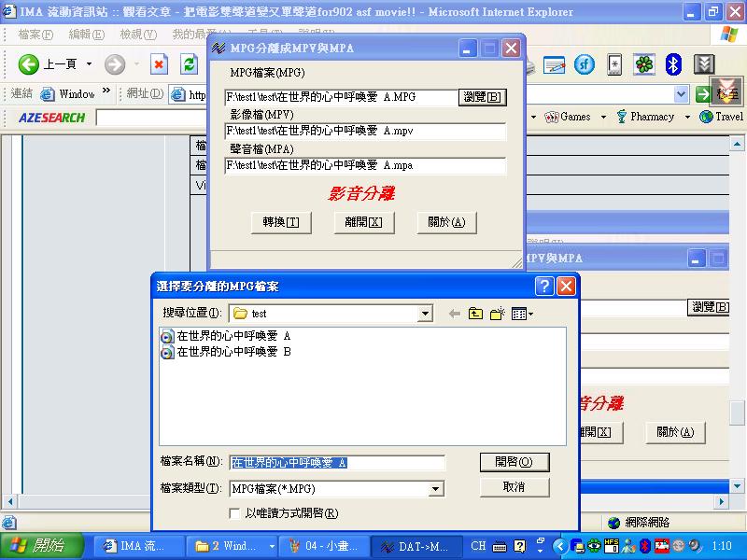
Task: Create a new folder in file dialog
Action: pos(498,314)
